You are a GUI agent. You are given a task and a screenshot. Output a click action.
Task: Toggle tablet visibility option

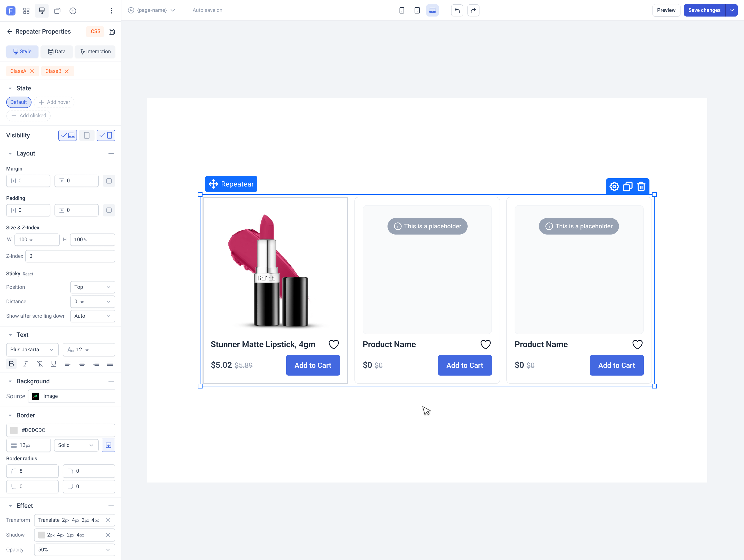click(87, 135)
